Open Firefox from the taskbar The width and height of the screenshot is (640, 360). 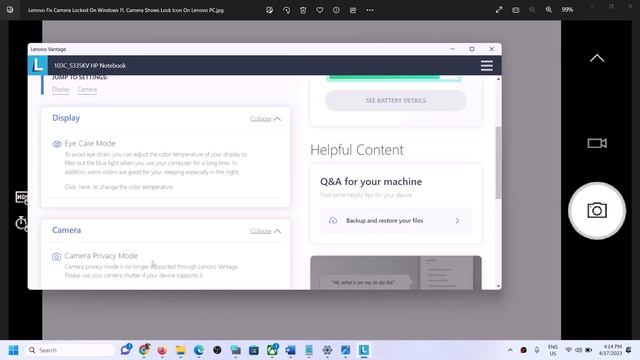click(x=162, y=350)
